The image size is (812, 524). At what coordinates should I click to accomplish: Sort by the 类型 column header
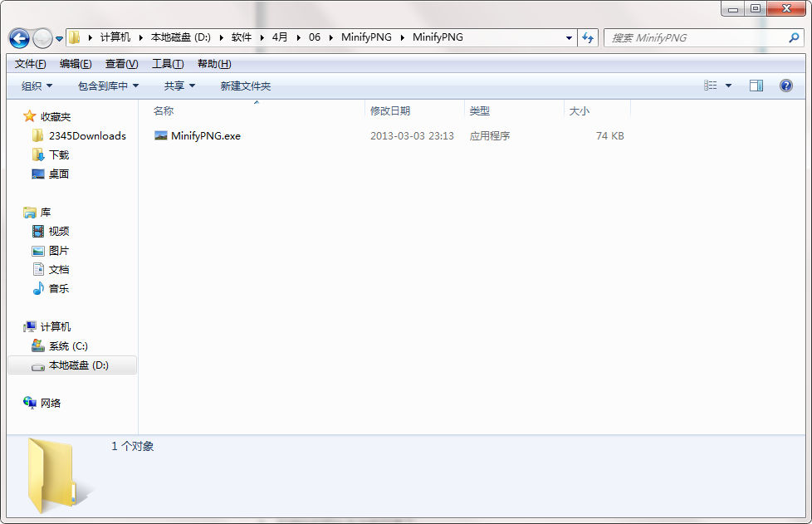point(480,110)
